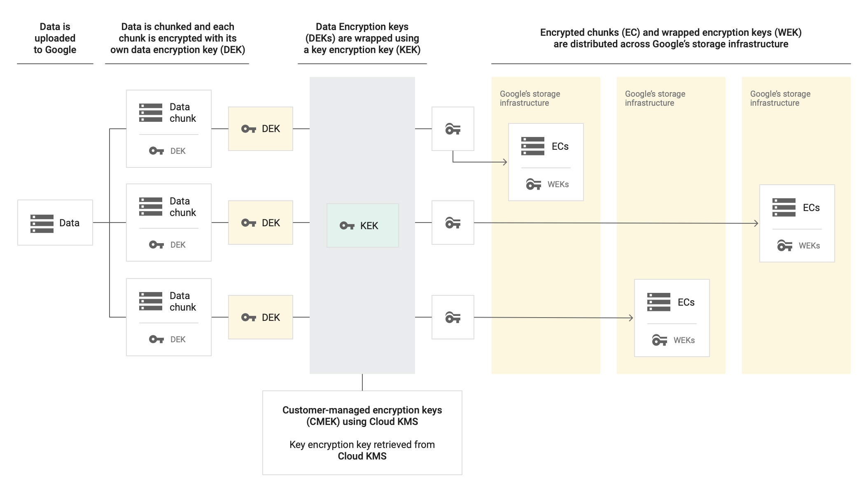Click the encrypted key icon middle row
This screenshot has height=492, width=868.
coord(452,223)
